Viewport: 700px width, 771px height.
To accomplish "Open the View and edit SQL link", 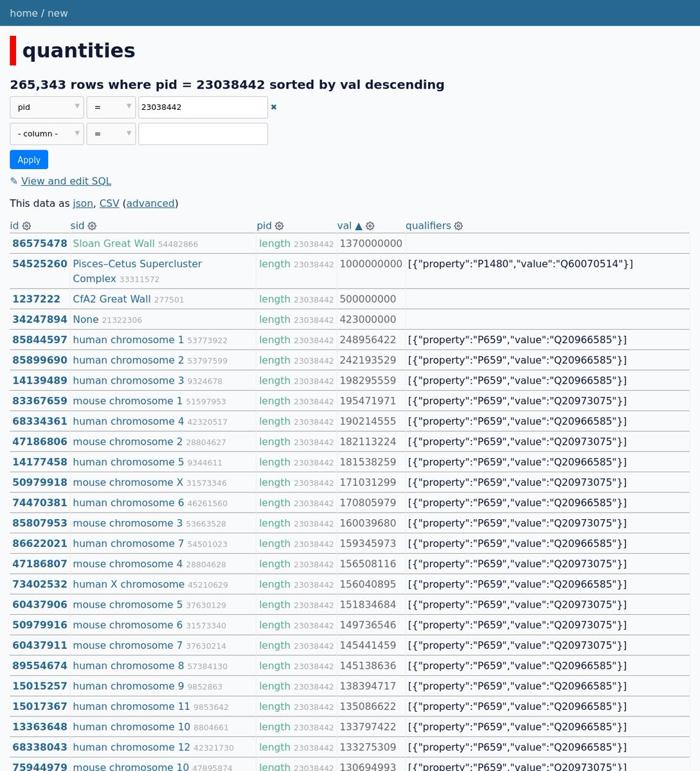I will coord(66,181).
